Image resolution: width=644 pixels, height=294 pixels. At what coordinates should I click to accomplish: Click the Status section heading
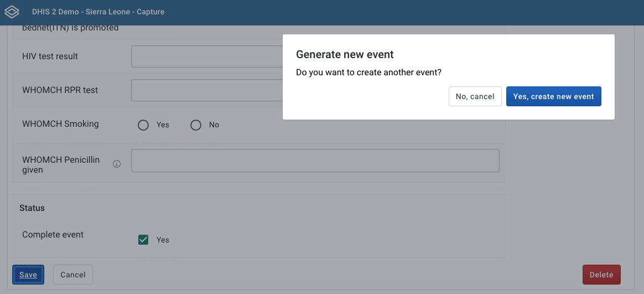tap(32, 208)
